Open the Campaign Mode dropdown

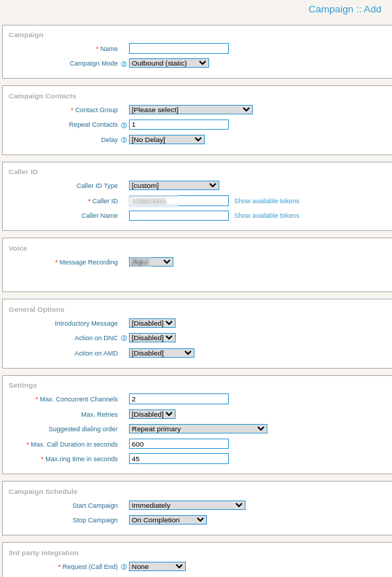point(169,63)
